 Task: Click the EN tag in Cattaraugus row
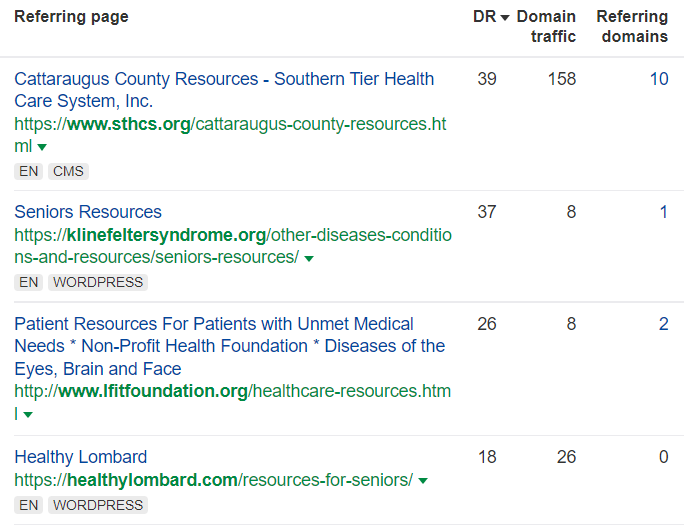click(29, 171)
